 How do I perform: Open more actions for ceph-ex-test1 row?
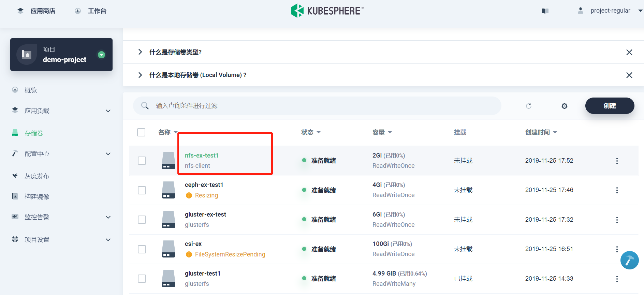(x=617, y=190)
